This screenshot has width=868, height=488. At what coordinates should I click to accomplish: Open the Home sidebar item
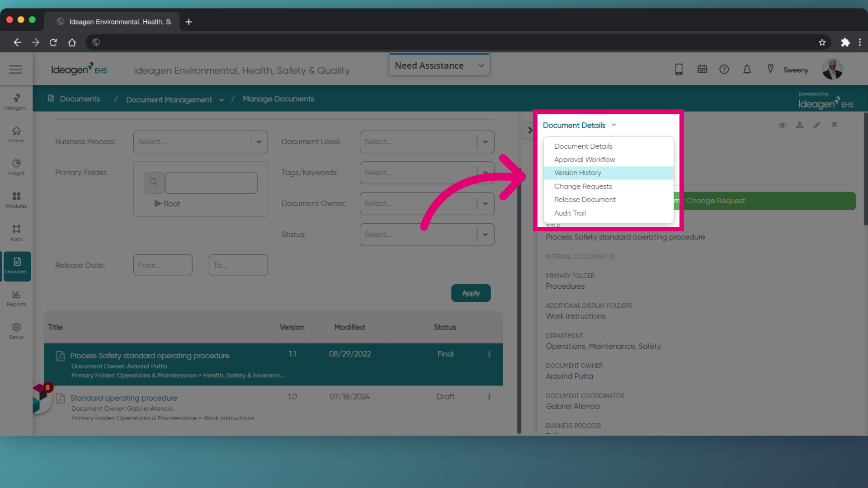(x=16, y=135)
